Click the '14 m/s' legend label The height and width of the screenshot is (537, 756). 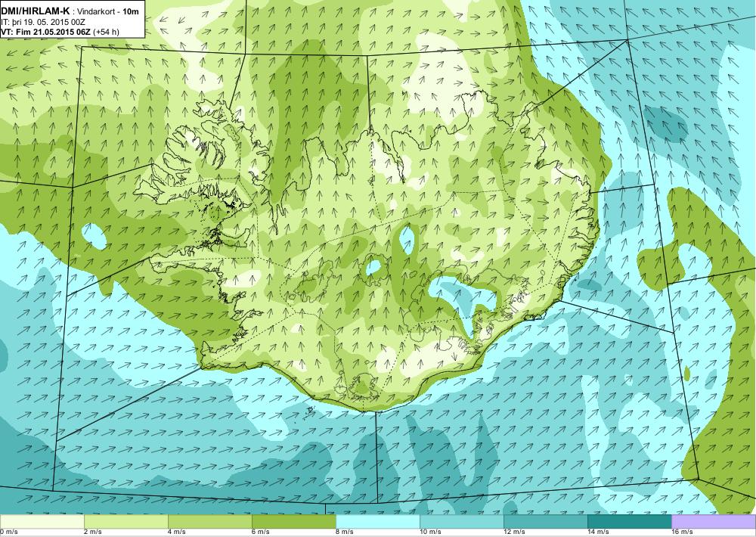click(x=598, y=532)
